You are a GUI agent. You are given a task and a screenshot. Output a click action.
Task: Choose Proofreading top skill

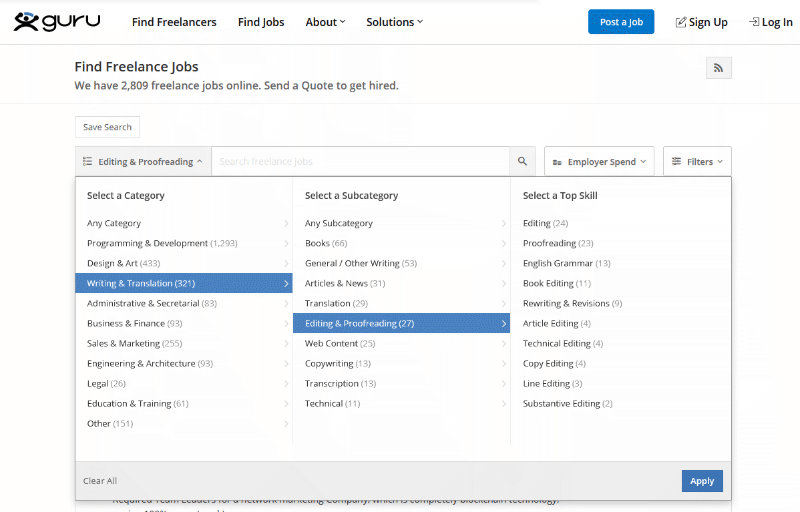click(x=558, y=243)
